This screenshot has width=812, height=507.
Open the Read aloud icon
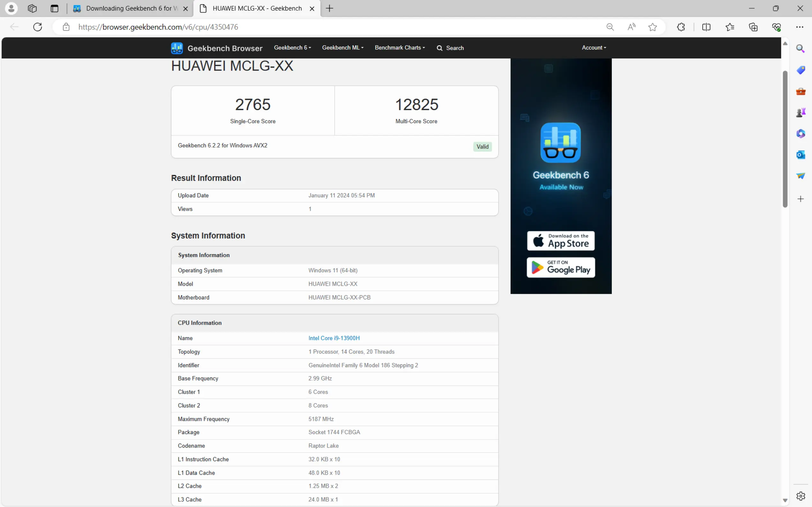point(631,27)
